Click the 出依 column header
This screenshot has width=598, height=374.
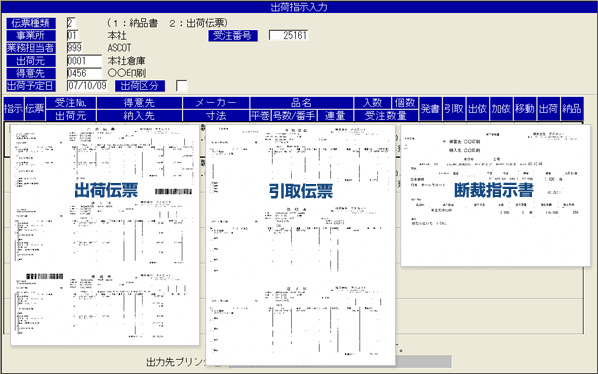click(x=477, y=109)
